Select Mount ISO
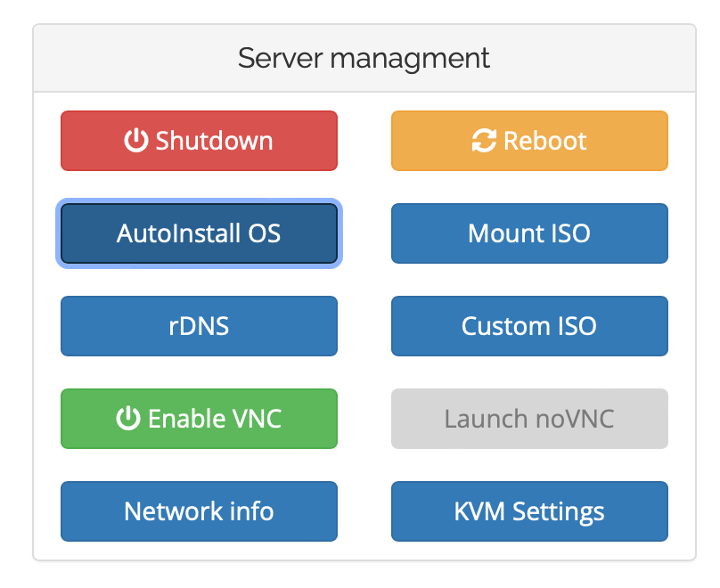Image resolution: width=720 pixels, height=588 pixels. click(x=529, y=233)
